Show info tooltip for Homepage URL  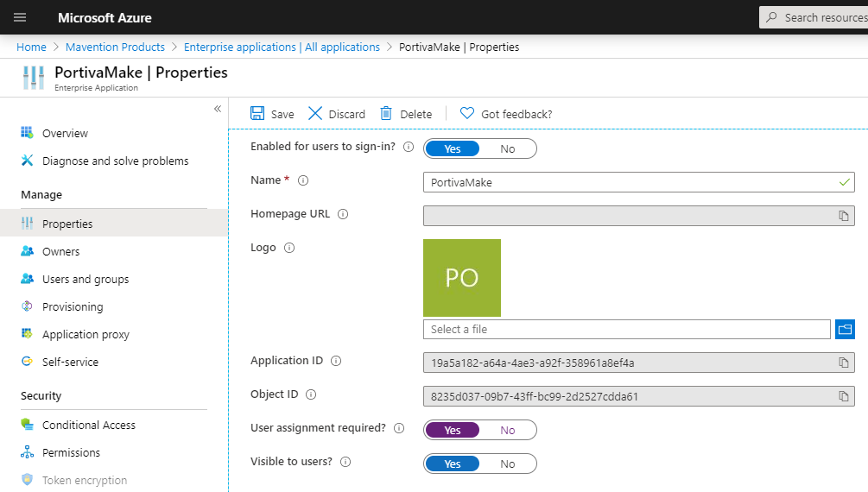(x=343, y=214)
